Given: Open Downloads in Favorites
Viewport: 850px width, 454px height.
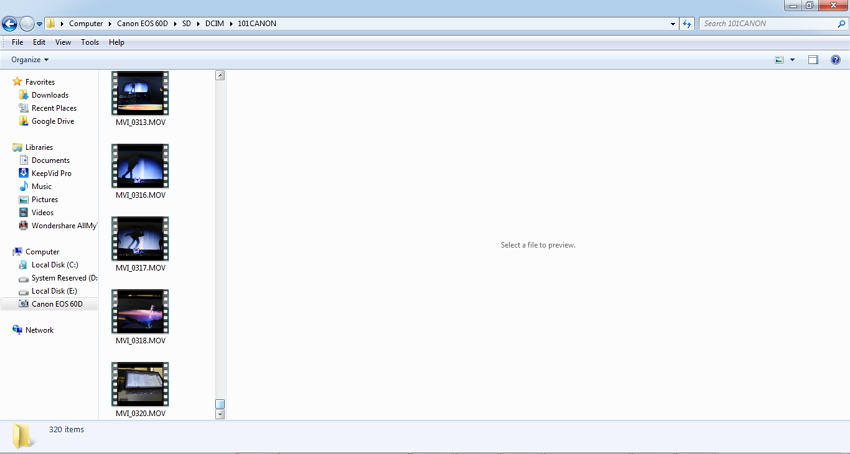Looking at the screenshot, I should click(50, 95).
